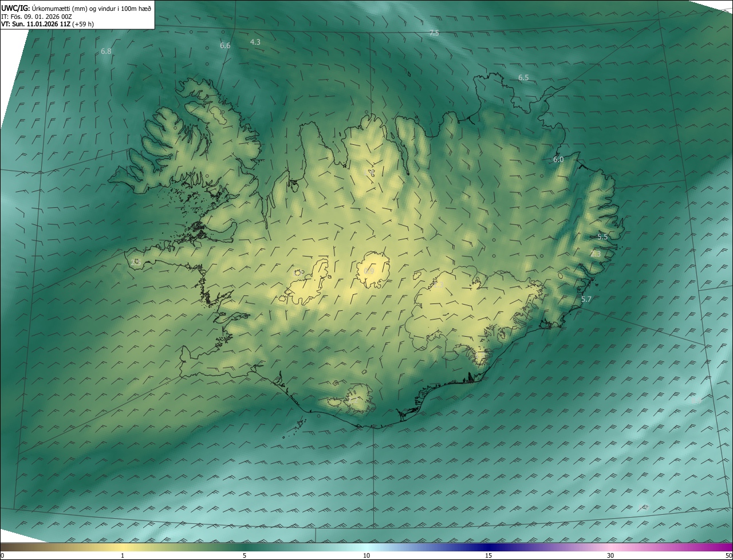Viewport: 733px width, 560px height.
Task: Click the valid time line 'VT: Sun. 11.01.2026 11Z (+59 h)'
Action: tap(48, 24)
